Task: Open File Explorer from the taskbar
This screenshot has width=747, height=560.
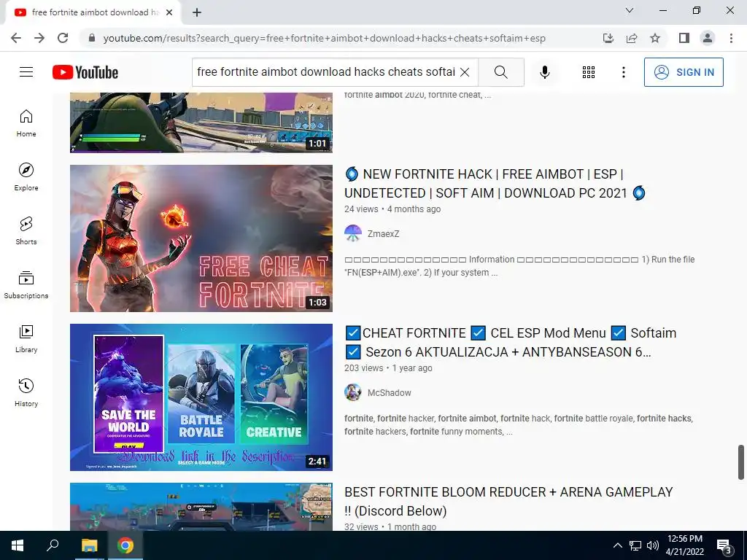Action: [x=89, y=545]
